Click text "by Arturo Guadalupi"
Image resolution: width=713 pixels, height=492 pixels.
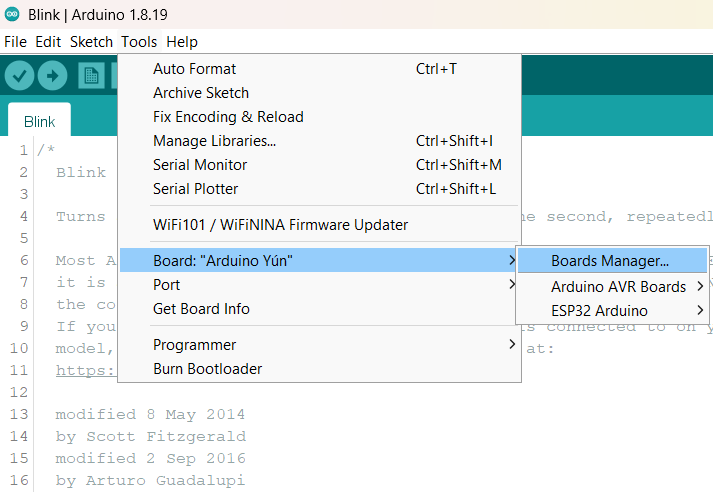click(x=150, y=481)
